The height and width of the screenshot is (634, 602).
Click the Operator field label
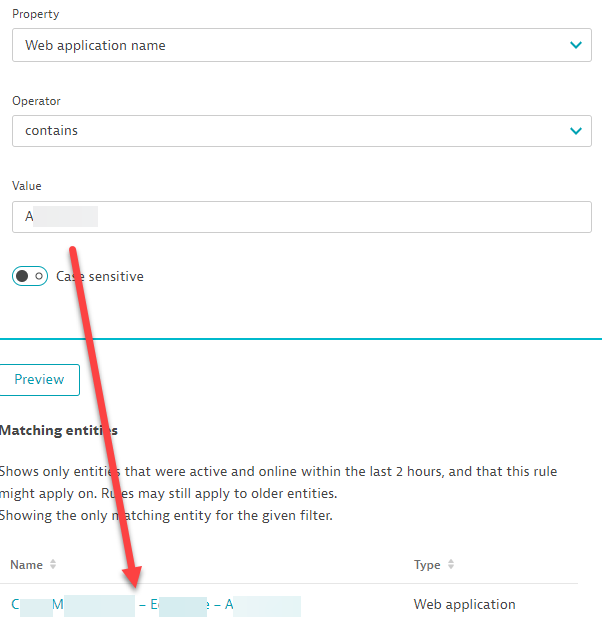37,101
